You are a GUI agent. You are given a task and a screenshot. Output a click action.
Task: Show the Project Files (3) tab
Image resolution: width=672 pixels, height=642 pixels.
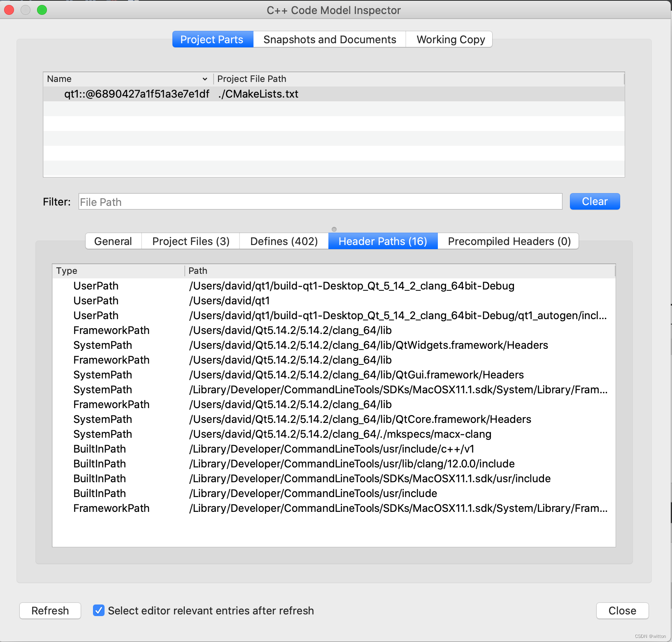coord(191,241)
